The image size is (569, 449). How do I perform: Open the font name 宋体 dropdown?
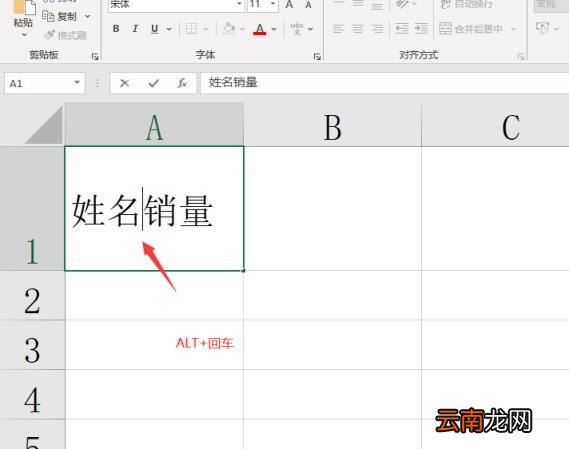(x=239, y=4)
